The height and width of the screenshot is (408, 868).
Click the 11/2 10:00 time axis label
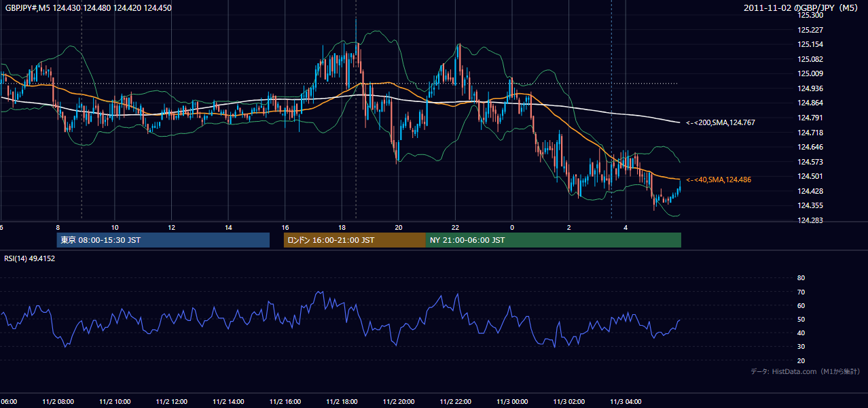(115, 401)
